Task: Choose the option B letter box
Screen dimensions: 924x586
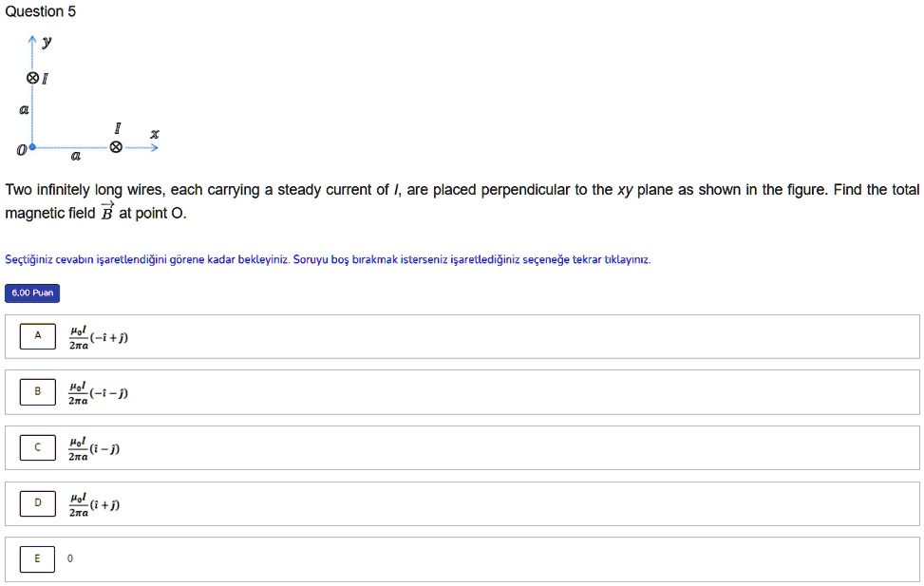Action: coord(38,390)
